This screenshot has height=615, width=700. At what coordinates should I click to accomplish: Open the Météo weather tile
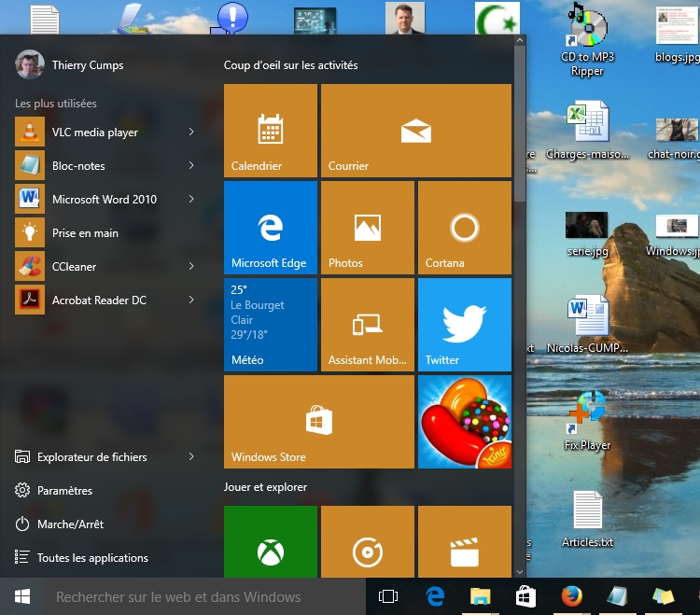point(271,325)
